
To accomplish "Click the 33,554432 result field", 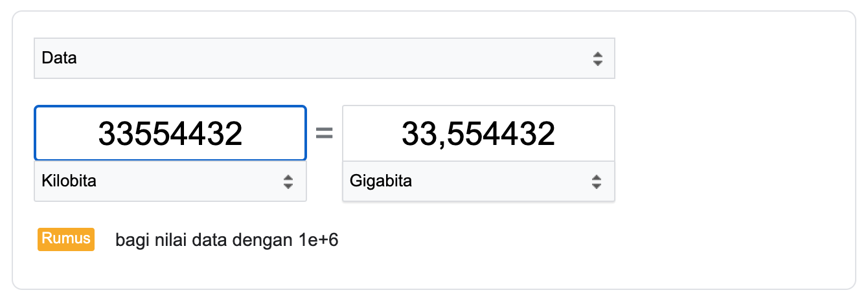I will point(478,133).
